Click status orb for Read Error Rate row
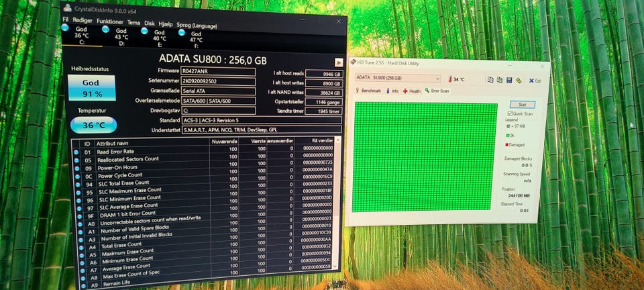The height and width of the screenshot is (290, 644). [76, 152]
